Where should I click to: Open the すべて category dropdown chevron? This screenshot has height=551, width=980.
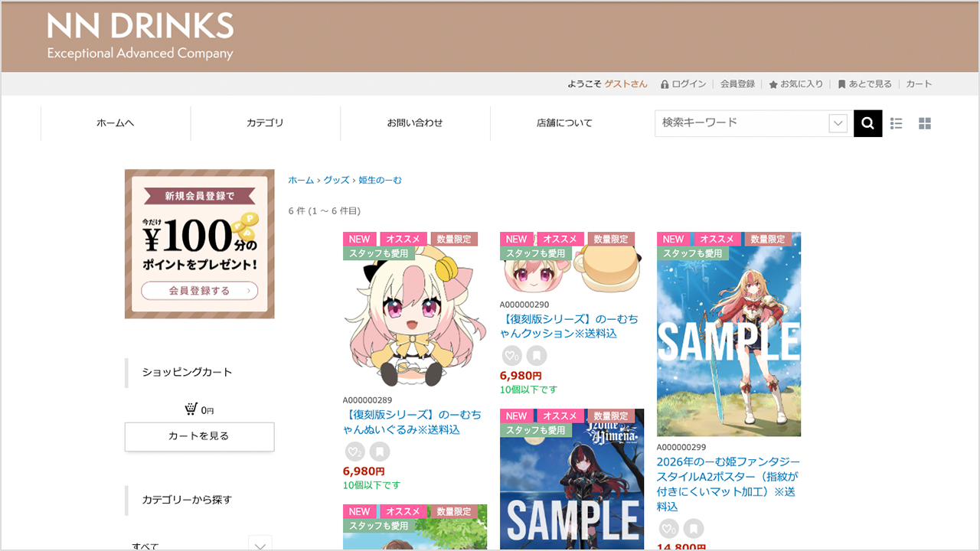pos(260,546)
